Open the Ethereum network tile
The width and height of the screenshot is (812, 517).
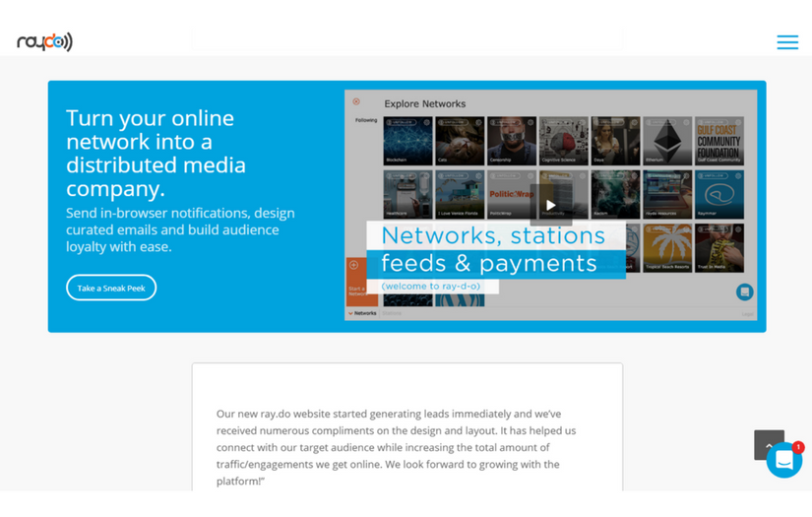click(x=667, y=141)
